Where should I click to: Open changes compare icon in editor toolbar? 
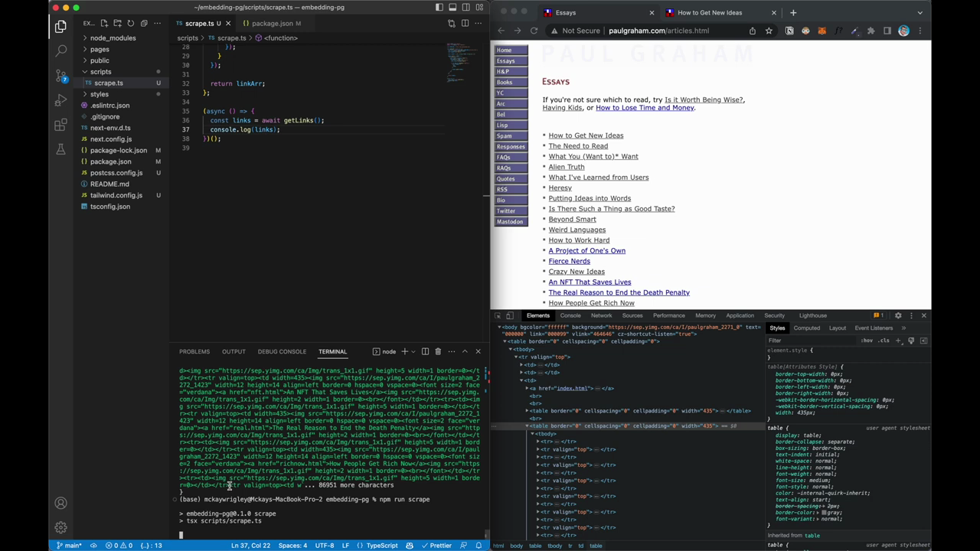452,24
